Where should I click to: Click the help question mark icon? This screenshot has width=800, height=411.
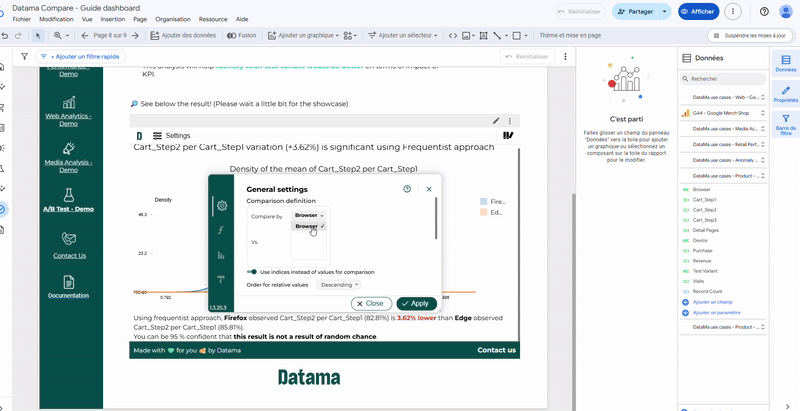[764, 11]
